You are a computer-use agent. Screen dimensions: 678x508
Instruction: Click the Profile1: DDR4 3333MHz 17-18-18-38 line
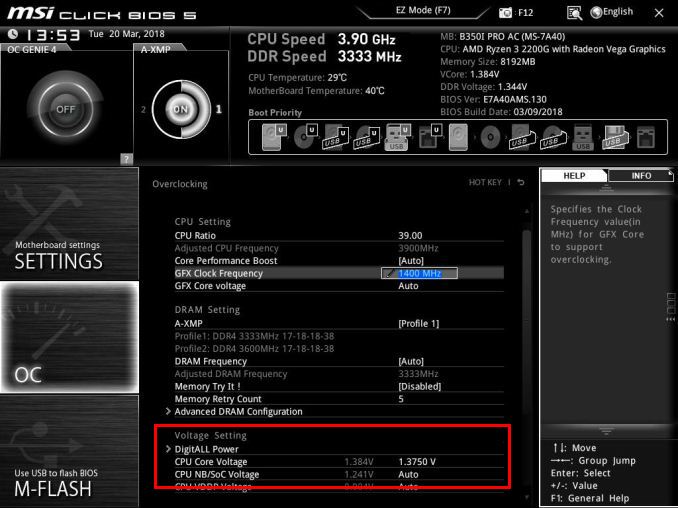click(254, 336)
